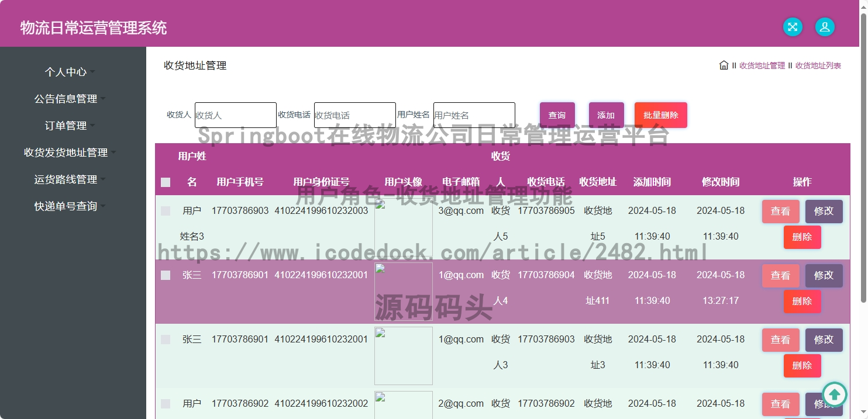
Task: Click the 姓名3 user name cell
Action: pos(192,236)
